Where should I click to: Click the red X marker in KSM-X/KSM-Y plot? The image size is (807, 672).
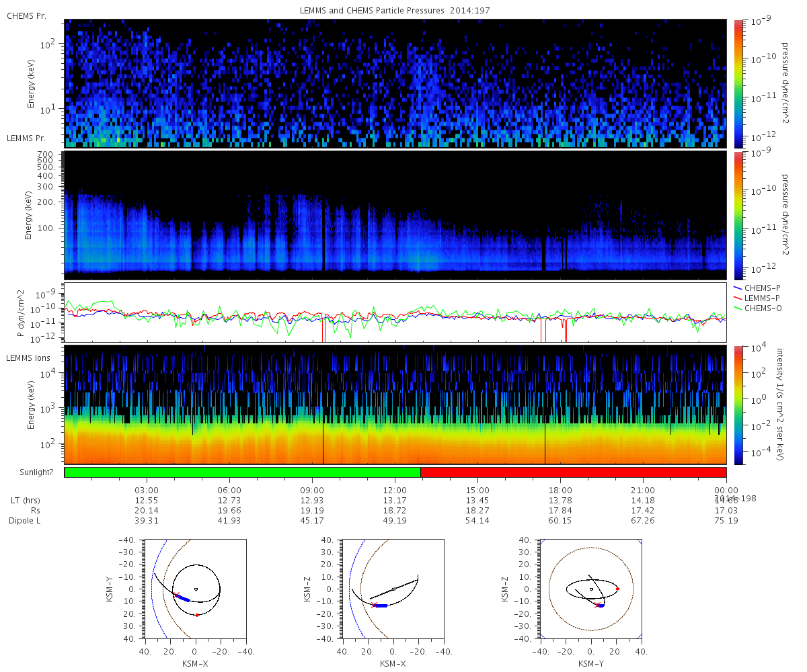177,595
